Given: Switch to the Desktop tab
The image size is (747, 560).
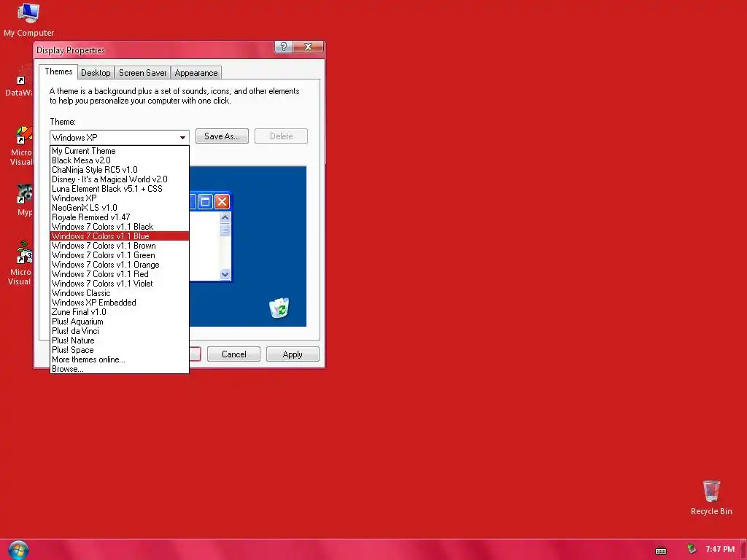Looking at the screenshot, I should pos(96,73).
